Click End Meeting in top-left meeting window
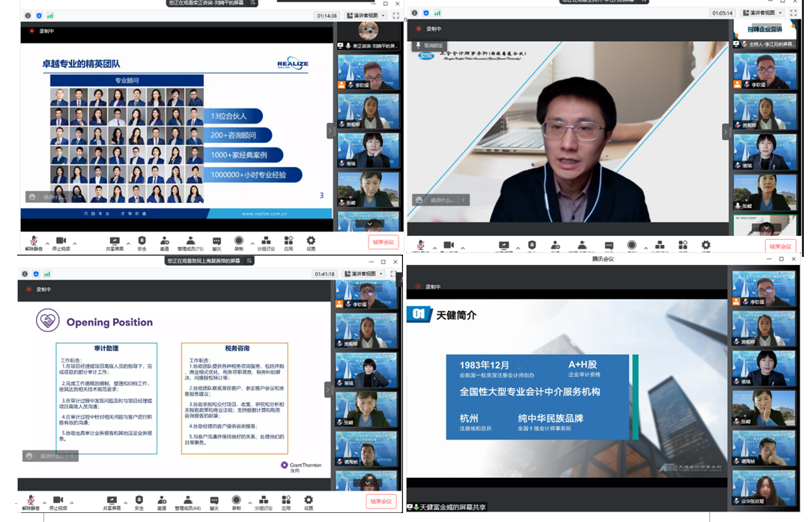Image resolution: width=812 pixels, height=522 pixels. pos(384,242)
